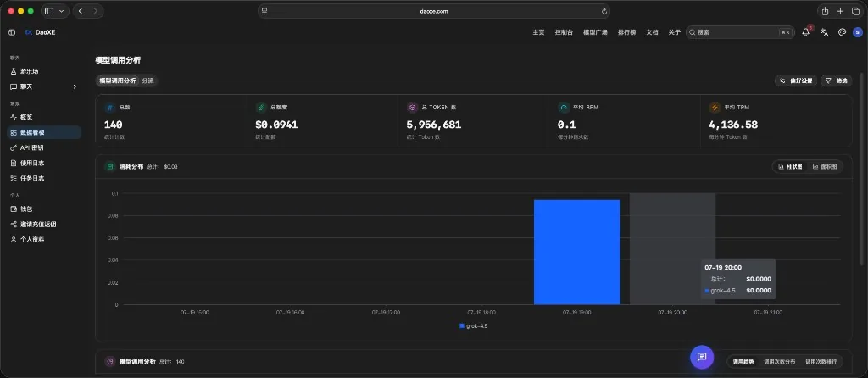Open Safari share icon
This screenshot has height=378, width=868.
[825, 11]
